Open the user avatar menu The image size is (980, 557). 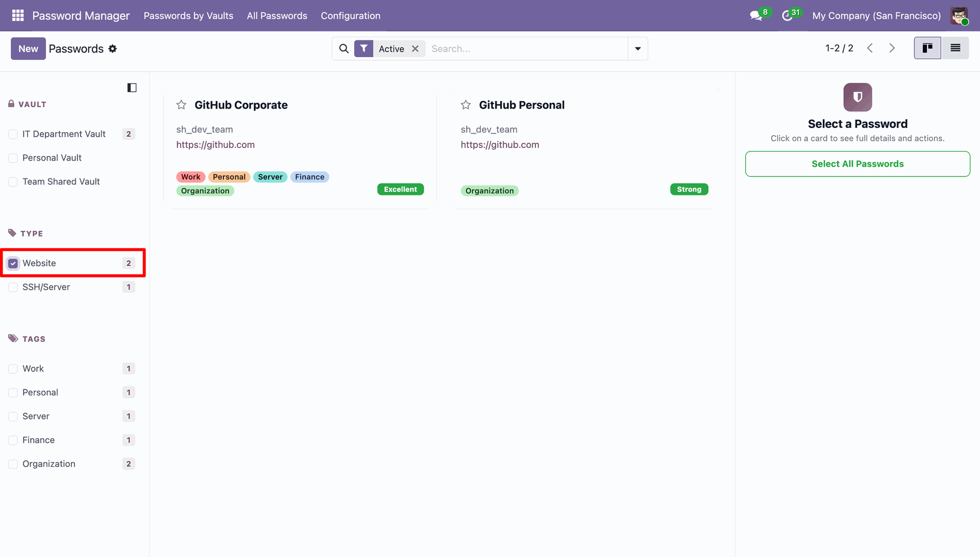959,16
